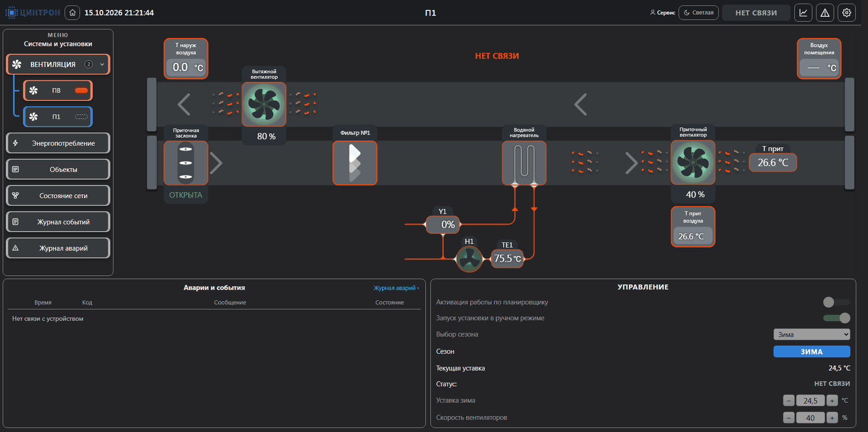Click the Фильтр №1 filter icon
Screen dimensions: 868x432
pyautogui.click(x=355, y=163)
